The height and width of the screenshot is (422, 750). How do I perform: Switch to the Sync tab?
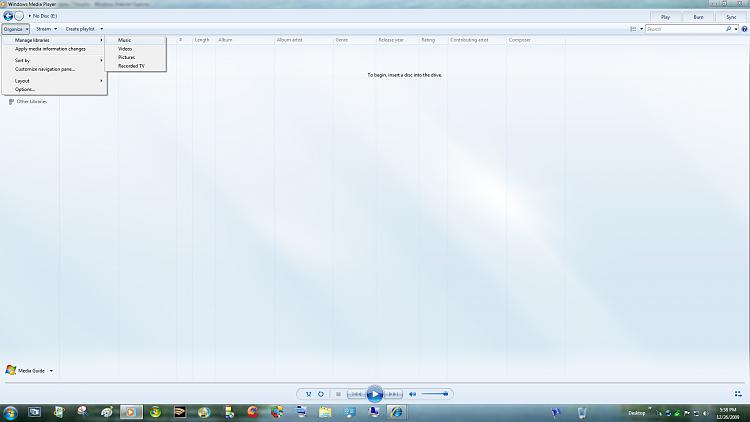(731, 17)
